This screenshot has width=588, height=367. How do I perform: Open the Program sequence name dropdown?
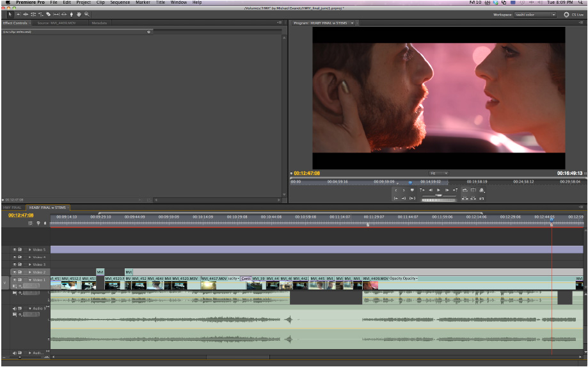pyautogui.click(x=352, y=23)
